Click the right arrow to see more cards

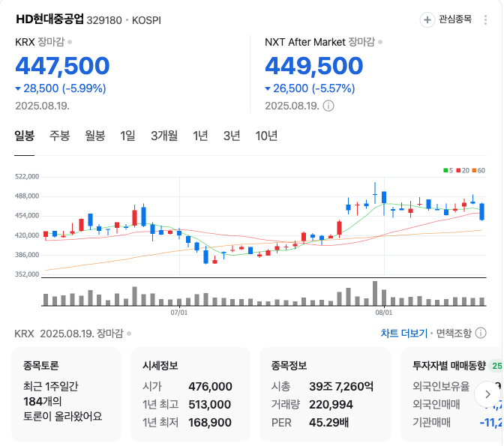pos(487,394)
